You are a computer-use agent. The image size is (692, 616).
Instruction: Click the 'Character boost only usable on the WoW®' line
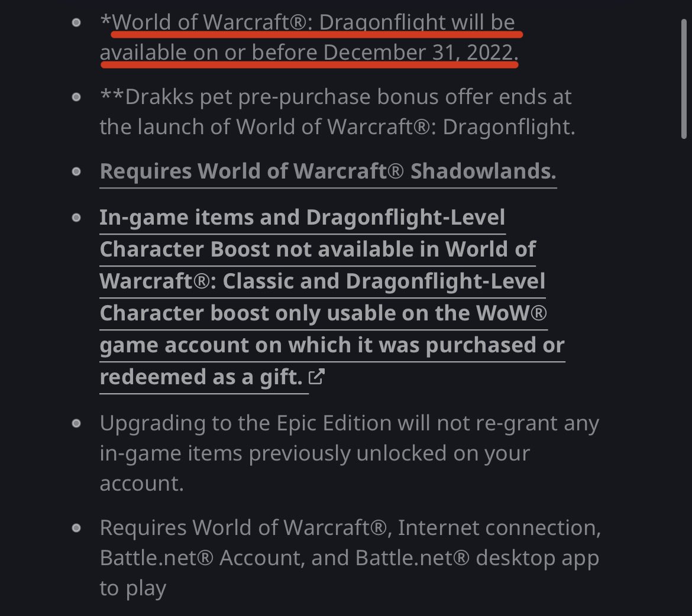pyautogui.click(x=323, y=313)
